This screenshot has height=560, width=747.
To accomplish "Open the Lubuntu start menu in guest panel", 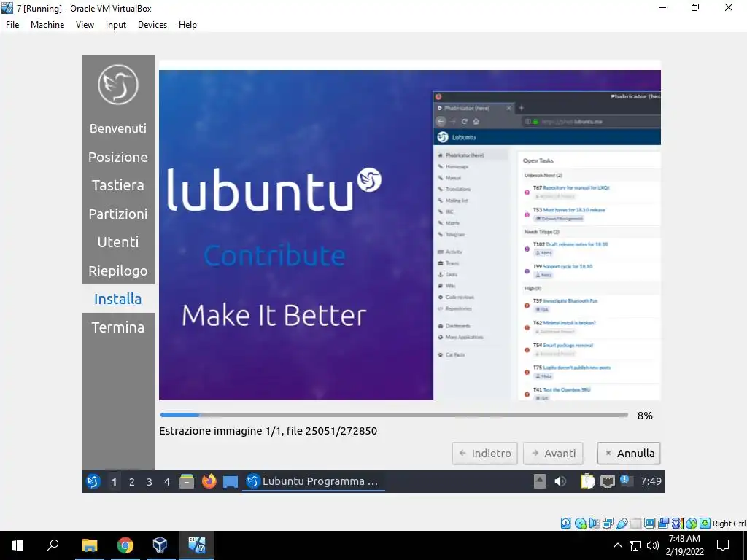I will [93, 481].
